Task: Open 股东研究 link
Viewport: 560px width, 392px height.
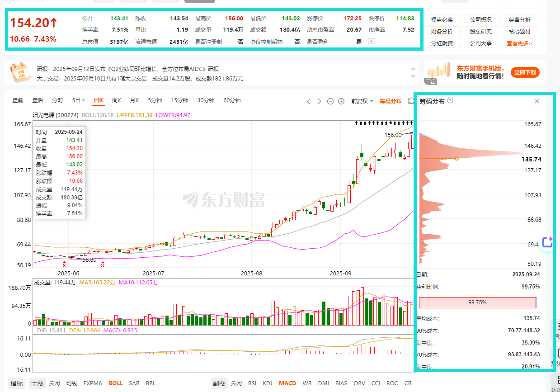Action: (x=481, y=31)
